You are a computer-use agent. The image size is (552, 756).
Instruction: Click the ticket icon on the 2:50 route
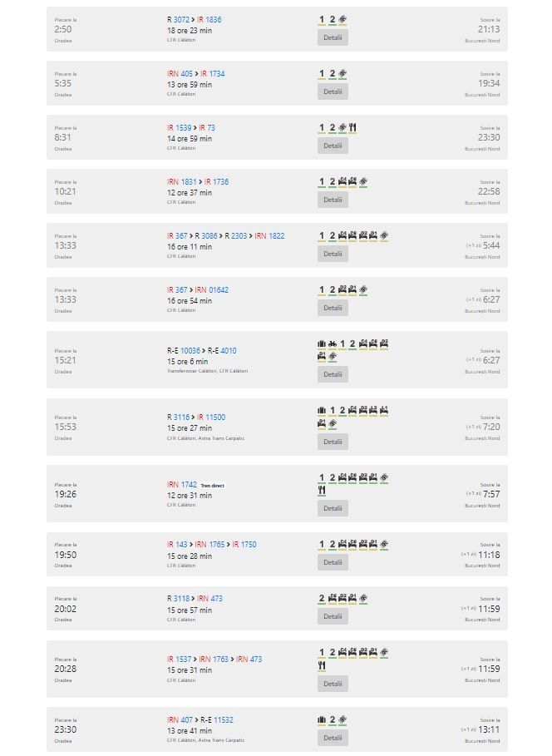(343, 20)
